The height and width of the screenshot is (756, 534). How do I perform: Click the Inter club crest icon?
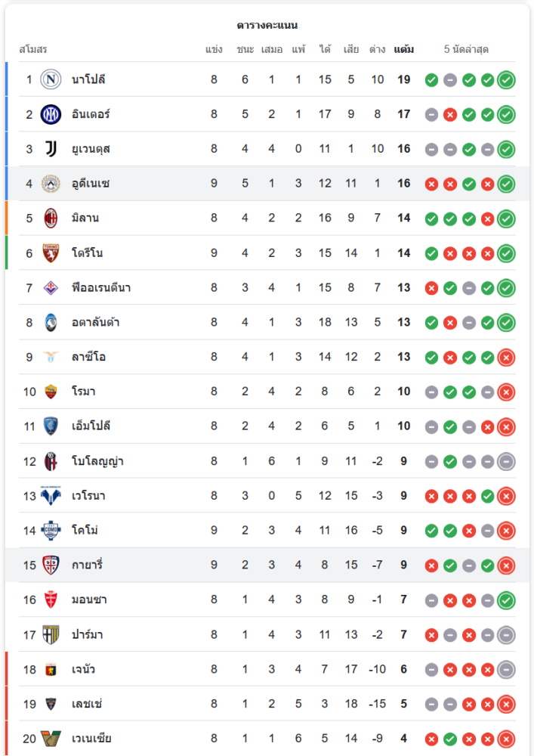(x=51, y=114)
